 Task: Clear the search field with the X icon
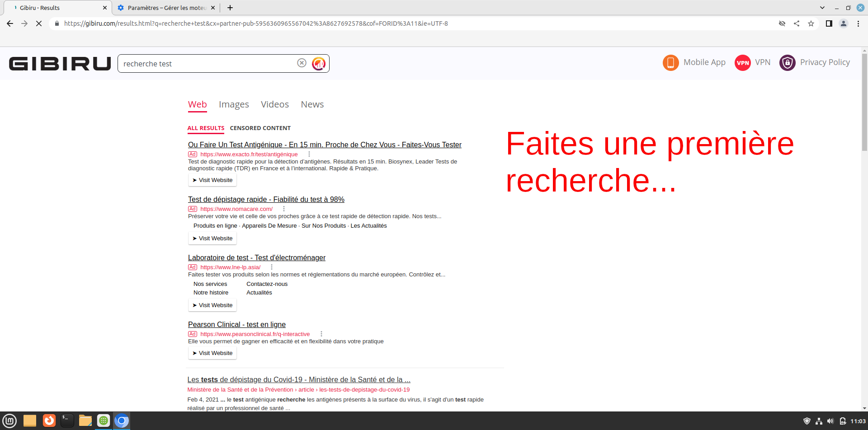302,63
